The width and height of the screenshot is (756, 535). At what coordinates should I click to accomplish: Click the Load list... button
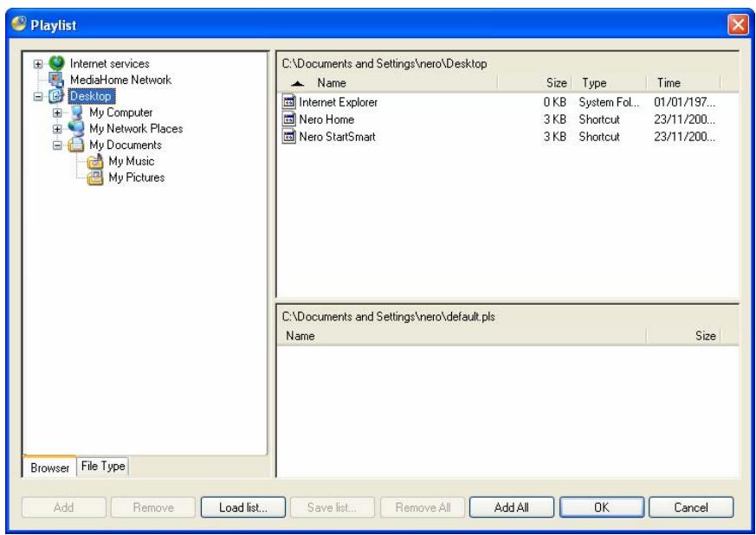tap(243, 507)
